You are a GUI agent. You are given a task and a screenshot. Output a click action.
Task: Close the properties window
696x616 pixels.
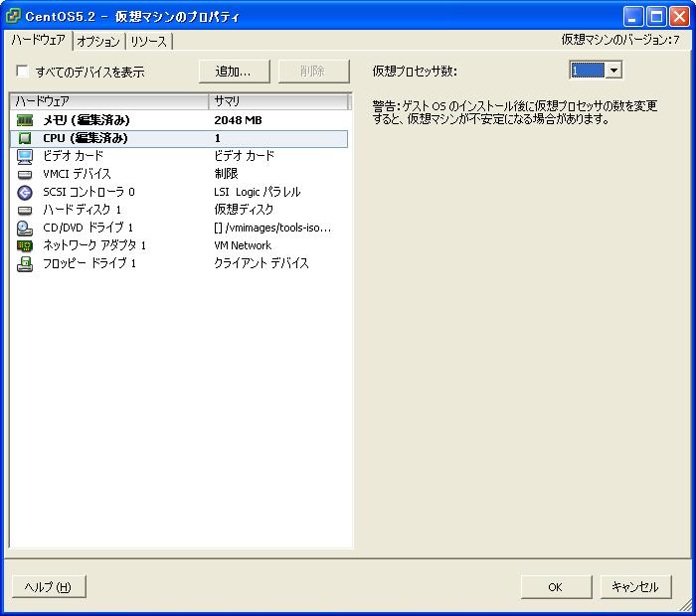click(679, 17)
